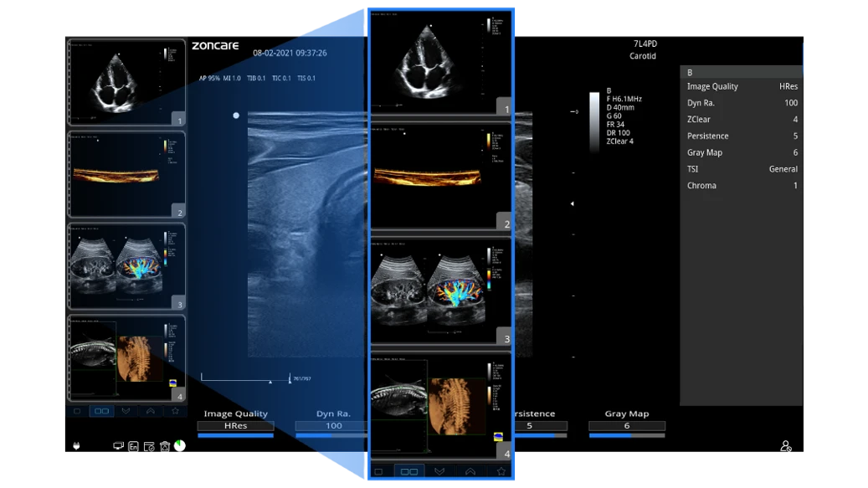The image size is (868, 488).
Task: Click the power plug status icon
Action: [x=76, y=446]
